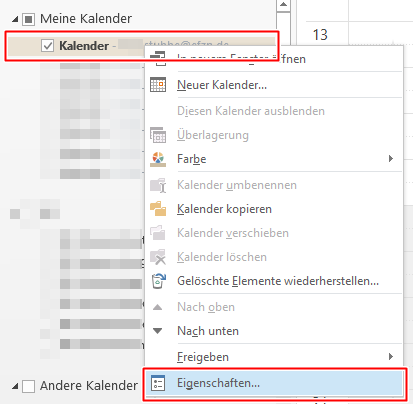Click the Überlagerung overlay icon
Viewport: 413px width, 404px height.
[158, 135]
